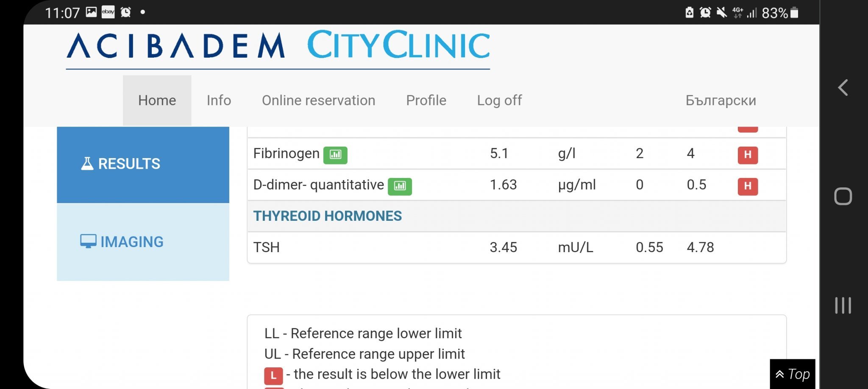Screen dimensions: 868x389
Task: Click Log off link
Action: click(x=499, y=100)
